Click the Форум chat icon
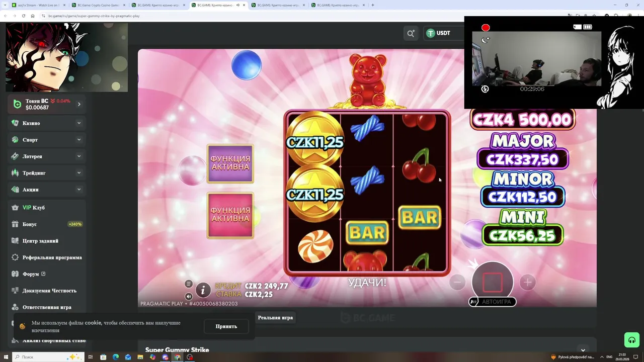 (x=15, y=274)
